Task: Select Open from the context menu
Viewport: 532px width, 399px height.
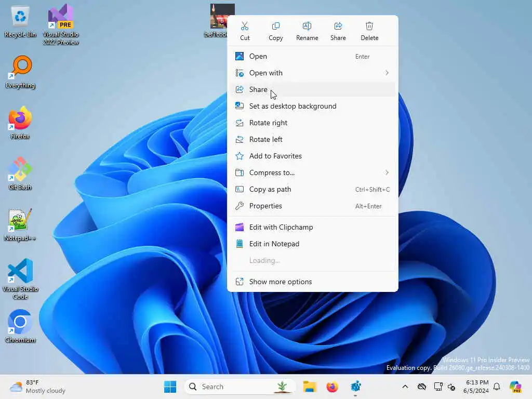Action: click(x=312, y=56)
